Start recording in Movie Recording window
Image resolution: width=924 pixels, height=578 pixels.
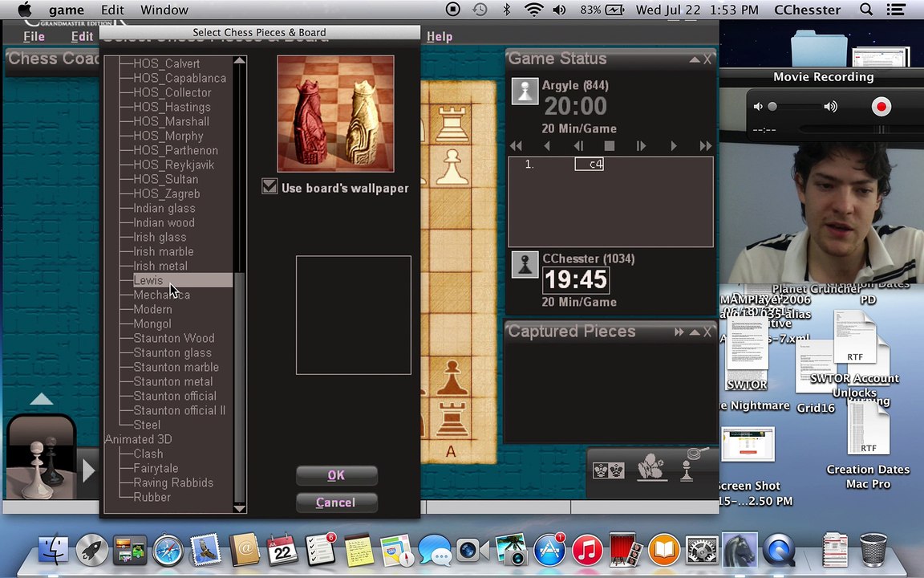click(881, 107)
